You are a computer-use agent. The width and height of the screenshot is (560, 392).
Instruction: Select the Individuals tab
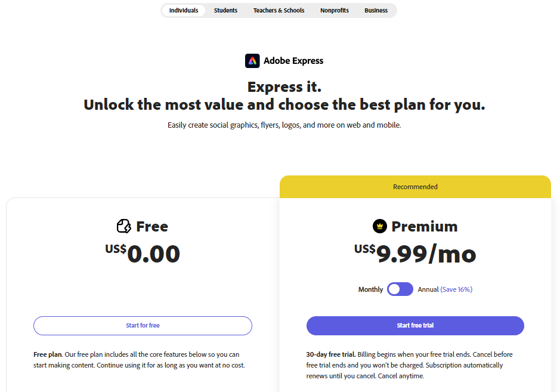(x=183, y=10)
